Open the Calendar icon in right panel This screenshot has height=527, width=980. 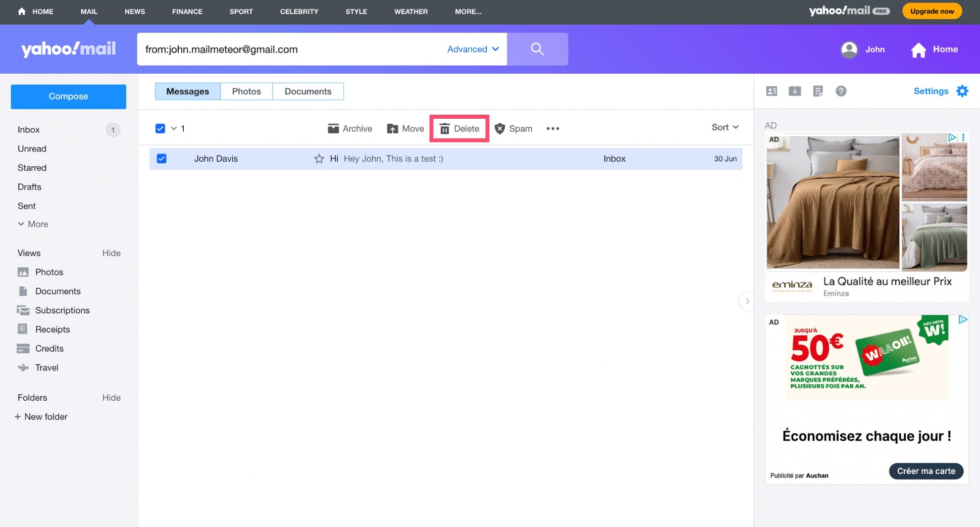point(794,91)
